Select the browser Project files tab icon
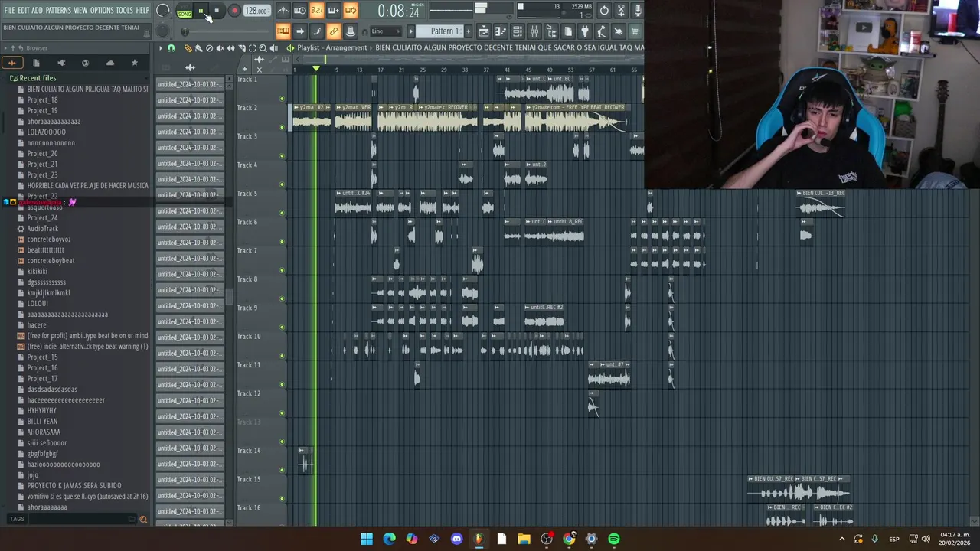 tap(36, 63)
